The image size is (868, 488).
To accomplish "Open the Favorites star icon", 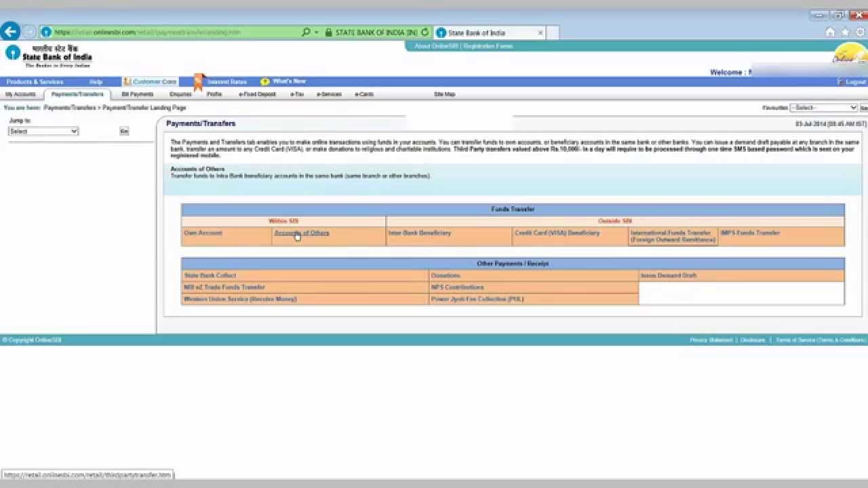I will 845,32.
